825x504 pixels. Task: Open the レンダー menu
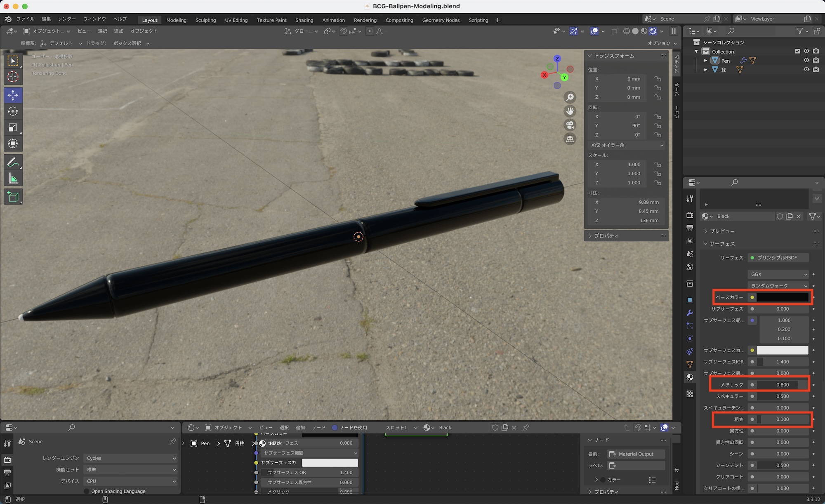click(x=67, y=19)
